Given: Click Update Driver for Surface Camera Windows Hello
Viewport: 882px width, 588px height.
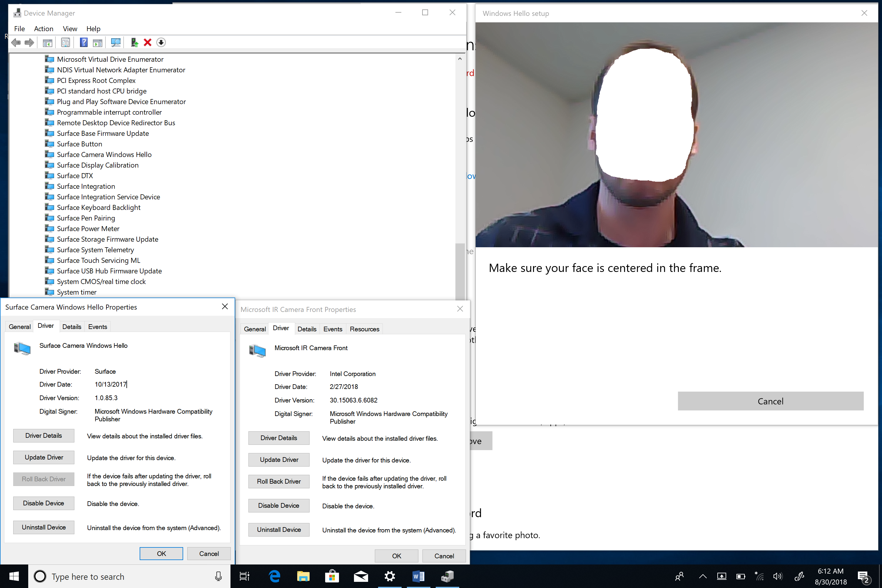Looking at the screenshot, I should [x=44, y=457].
